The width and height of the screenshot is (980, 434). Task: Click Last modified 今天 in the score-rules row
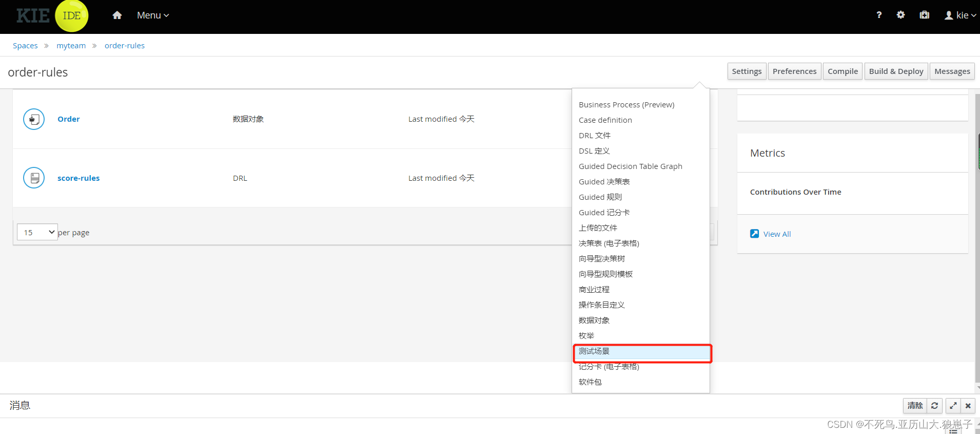441,178
